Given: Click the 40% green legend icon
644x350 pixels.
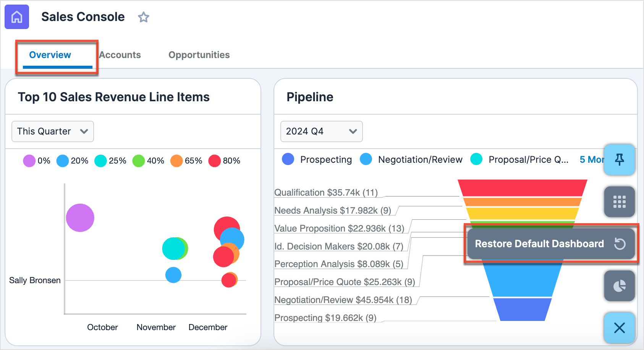Looking at the screenshot, I should 138,160.
